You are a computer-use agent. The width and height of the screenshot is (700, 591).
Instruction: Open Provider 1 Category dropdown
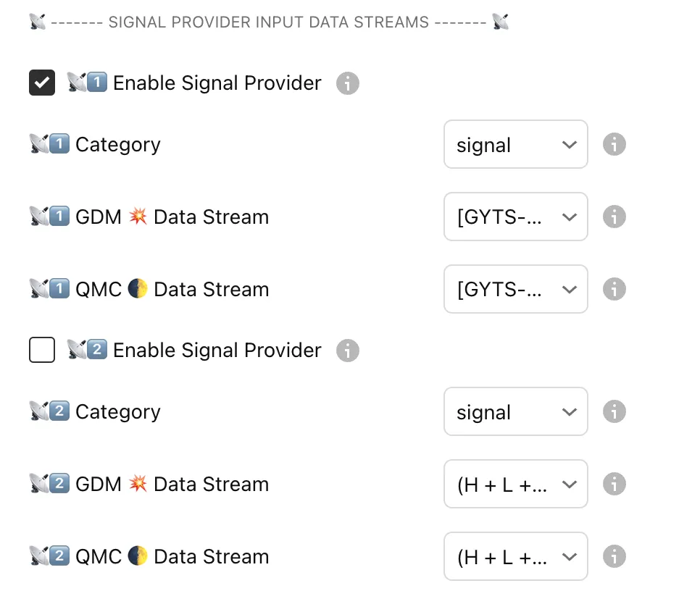click(515, 145)
